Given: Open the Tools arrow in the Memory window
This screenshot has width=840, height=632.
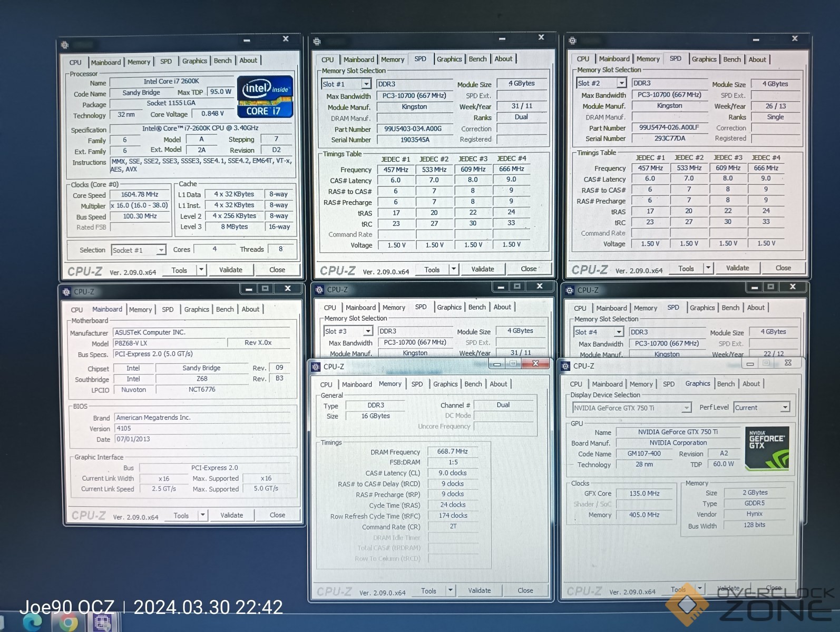Looking at the screenshot, I should click(x=450, y=590).
